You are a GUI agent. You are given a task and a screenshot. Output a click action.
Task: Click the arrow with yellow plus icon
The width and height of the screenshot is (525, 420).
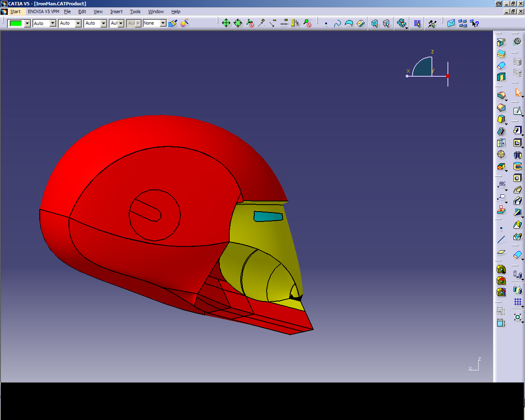tap(261, 23)
